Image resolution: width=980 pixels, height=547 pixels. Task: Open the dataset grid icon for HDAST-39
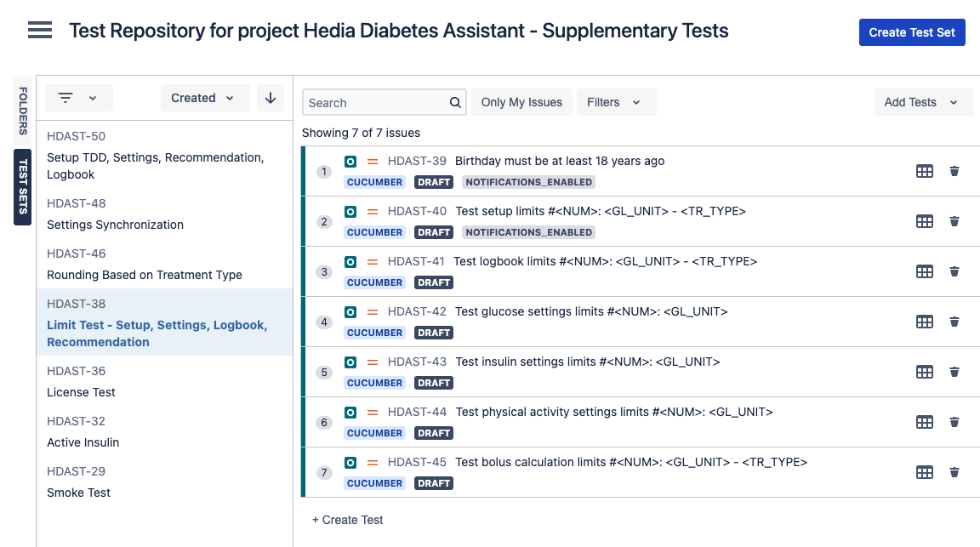pyautogui.click(x=925, y=171)
